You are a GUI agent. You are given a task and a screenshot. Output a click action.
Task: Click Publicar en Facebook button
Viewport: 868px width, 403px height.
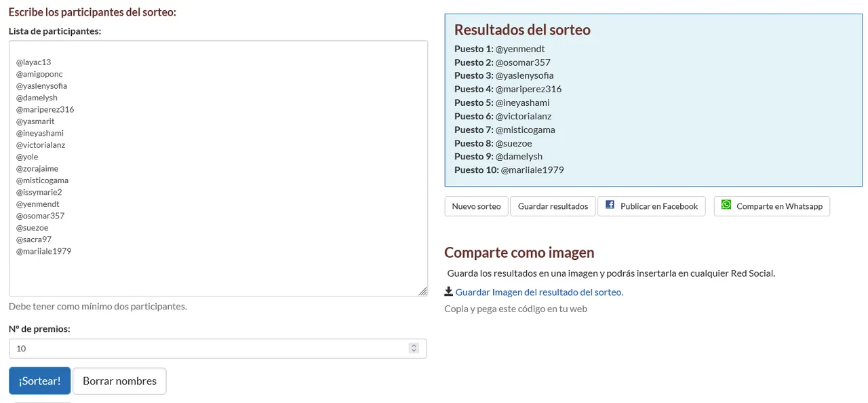click(651, 206)
